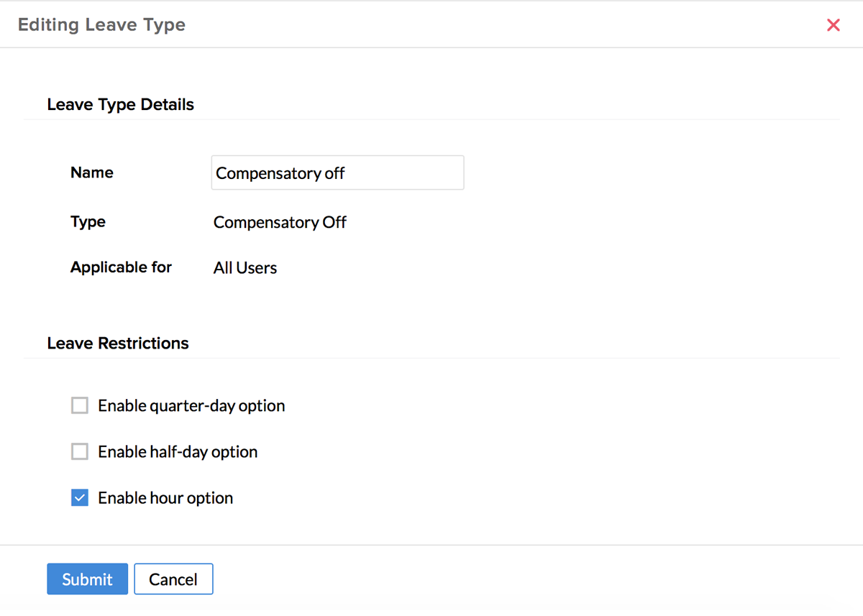Tick the half-day option checkbox

pos(80,452)
